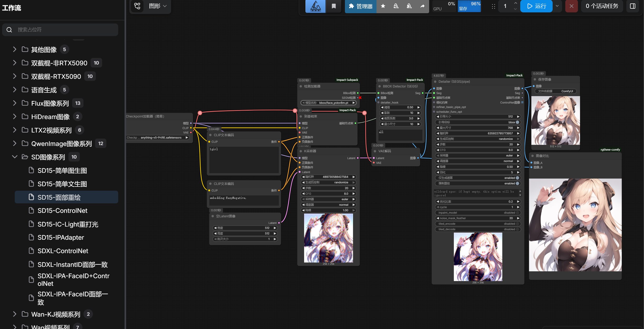Screen dimensions: 644x329
Task: Click the star favorites icon
Action: click(x=383, y=6)
